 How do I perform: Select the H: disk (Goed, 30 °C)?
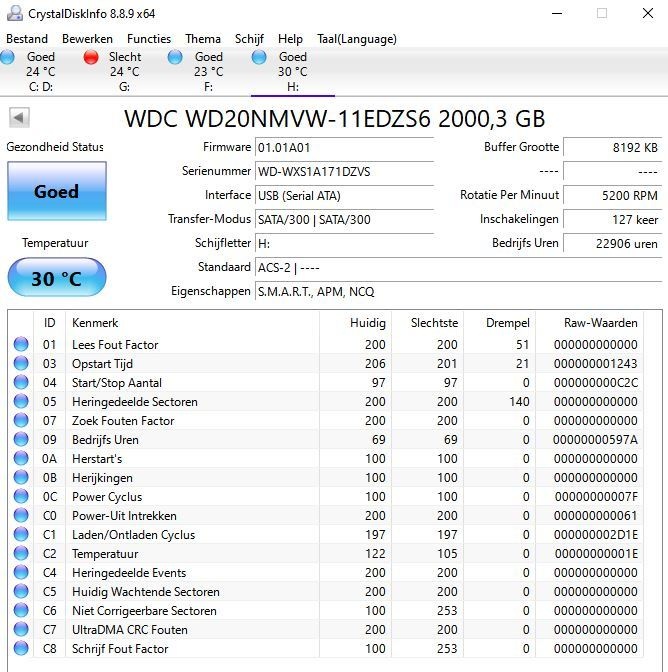click(293, 72)
